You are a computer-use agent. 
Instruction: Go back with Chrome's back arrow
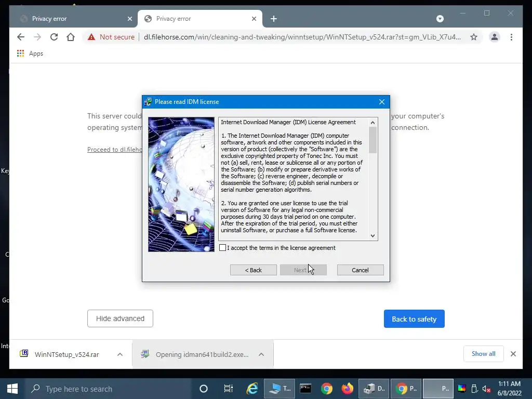pos(21,37)
